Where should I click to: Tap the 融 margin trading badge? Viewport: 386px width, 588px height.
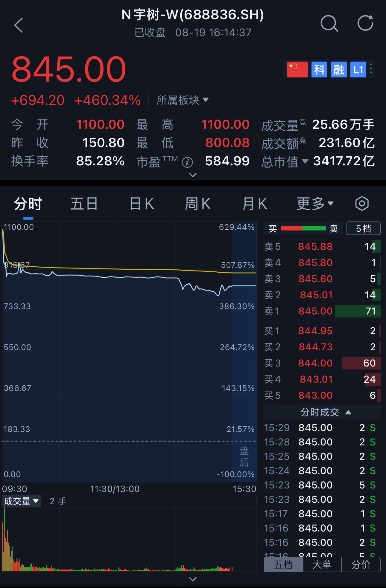tap(339, 70)
